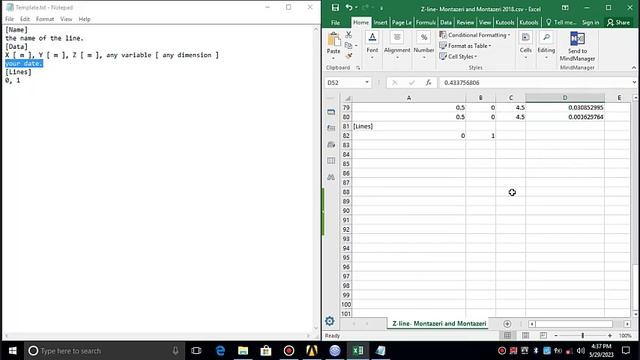Expand the formula bar chevron
The image size is (640, 360).
tap(634, 82)
